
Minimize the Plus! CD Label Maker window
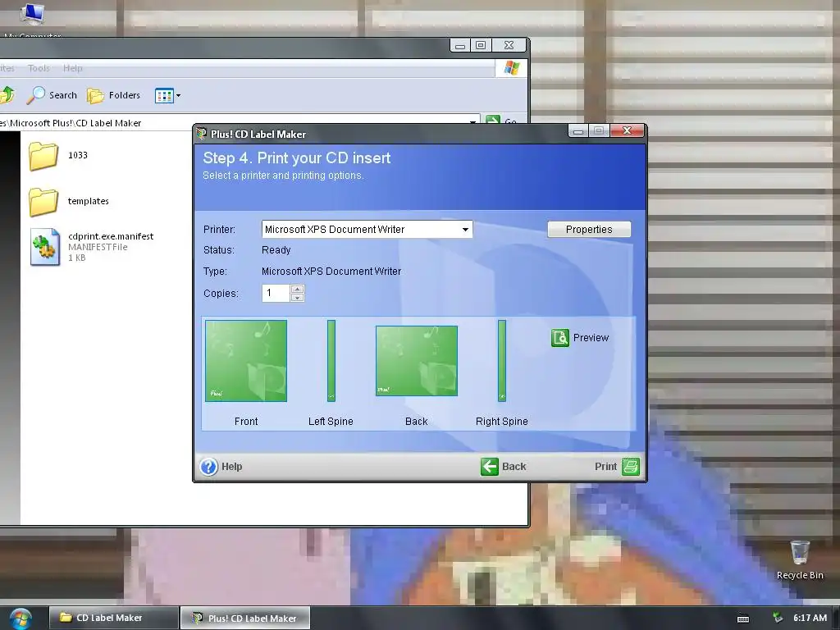pos(578,130)
